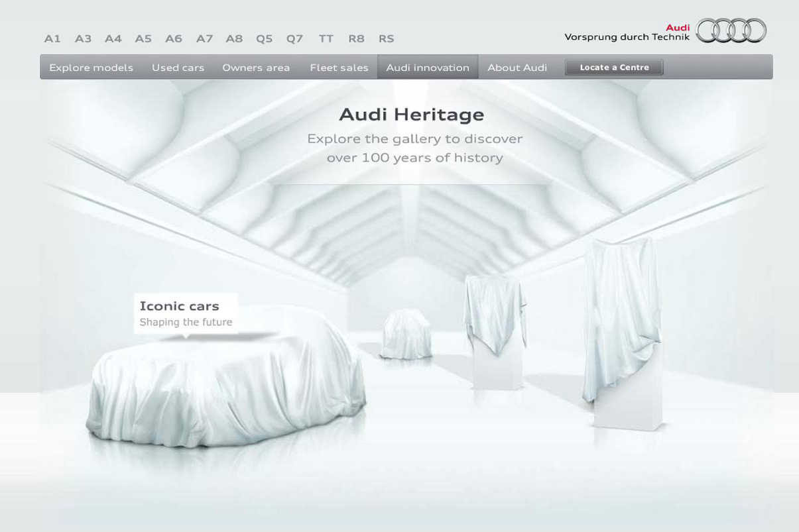Open the About Audi menu

(x=517, y=68)
